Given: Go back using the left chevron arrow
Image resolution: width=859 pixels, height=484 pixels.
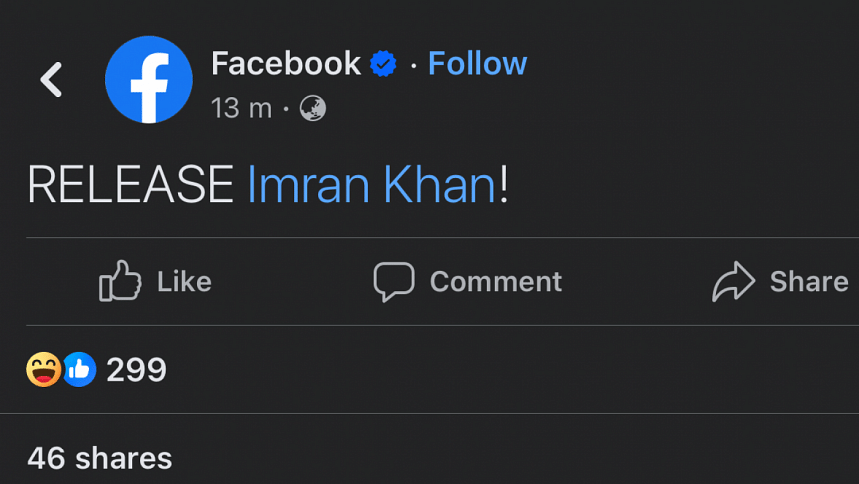Looking at the screenshot, I should pos(51,80).
